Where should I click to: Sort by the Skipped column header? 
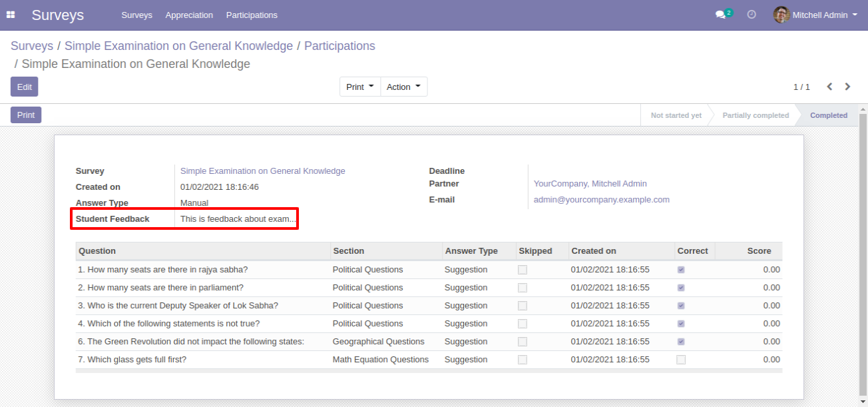542,251
